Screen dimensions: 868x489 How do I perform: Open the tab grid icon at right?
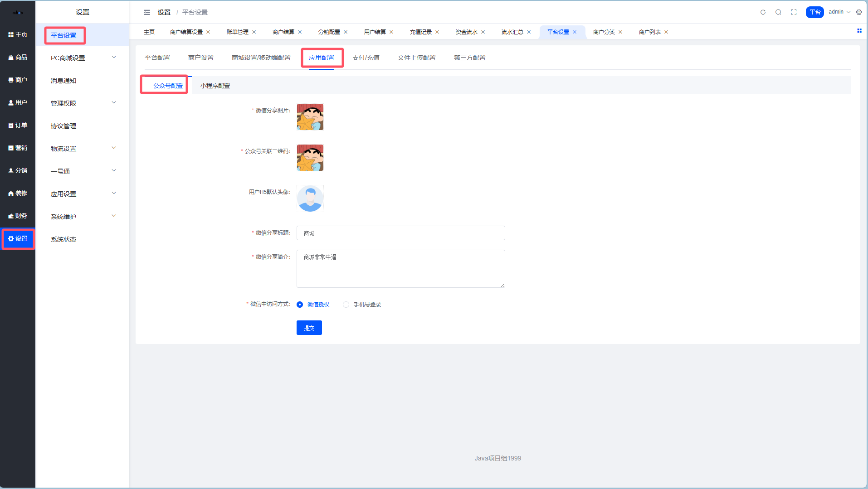[859, 31]
